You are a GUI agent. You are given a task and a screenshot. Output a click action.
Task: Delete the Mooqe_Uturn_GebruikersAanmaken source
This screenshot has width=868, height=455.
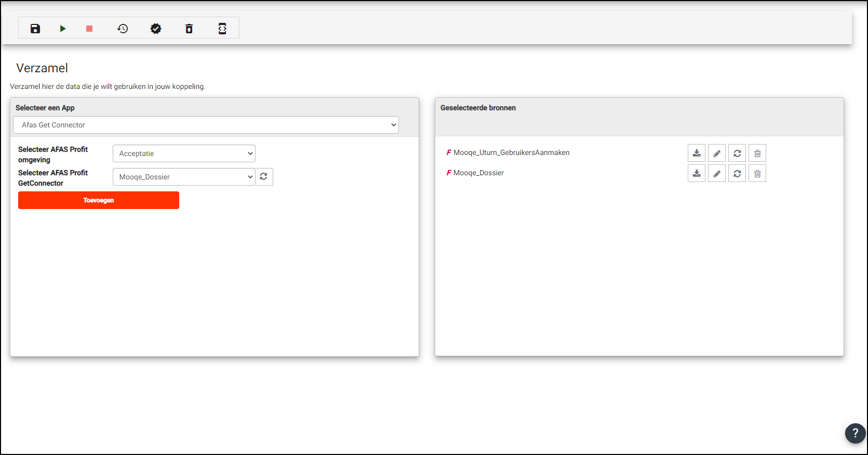pos(757,153)
